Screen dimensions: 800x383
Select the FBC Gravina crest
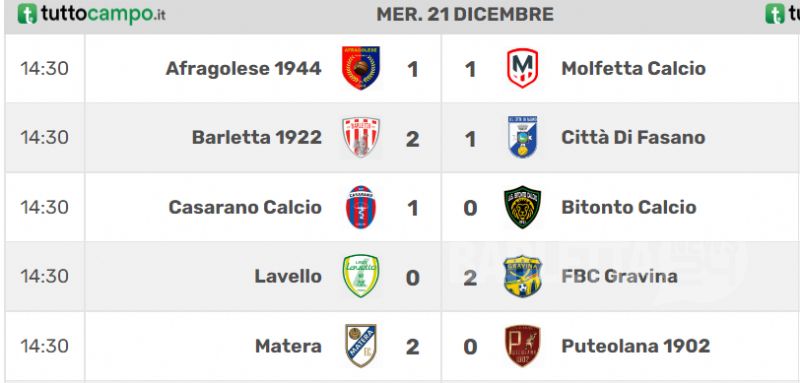coord(522,276)
